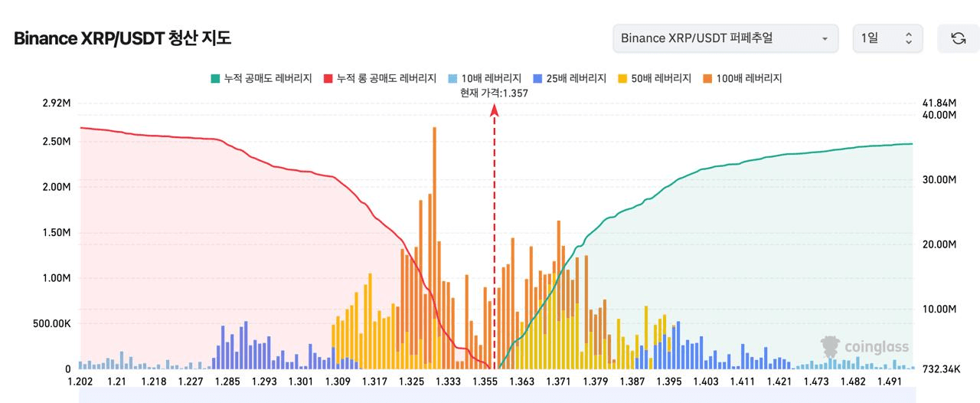The width and height of the screenshot is (980, 403).
Task: Click the 1.227 price axis label
Action: (190, 382)
